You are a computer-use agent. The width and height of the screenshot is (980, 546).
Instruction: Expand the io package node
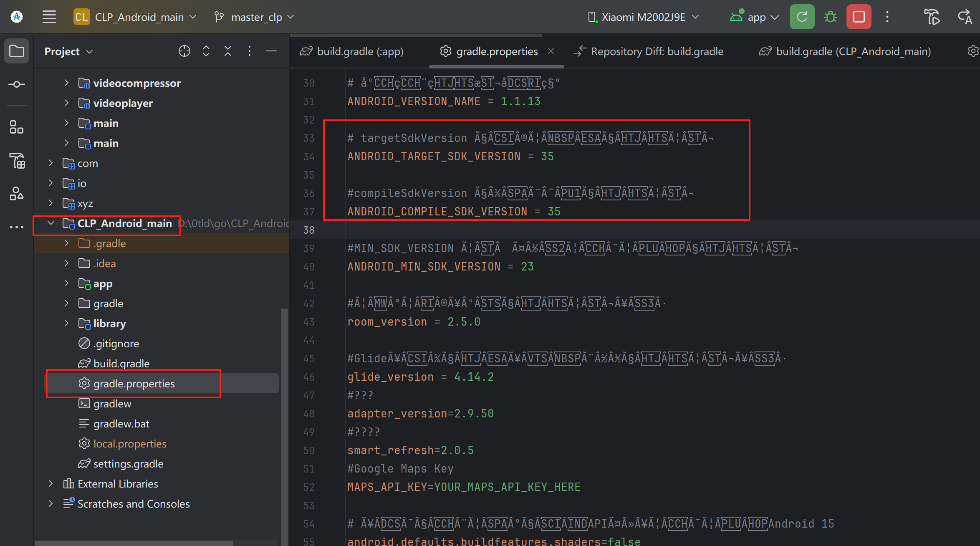click(x=51, y=183)
